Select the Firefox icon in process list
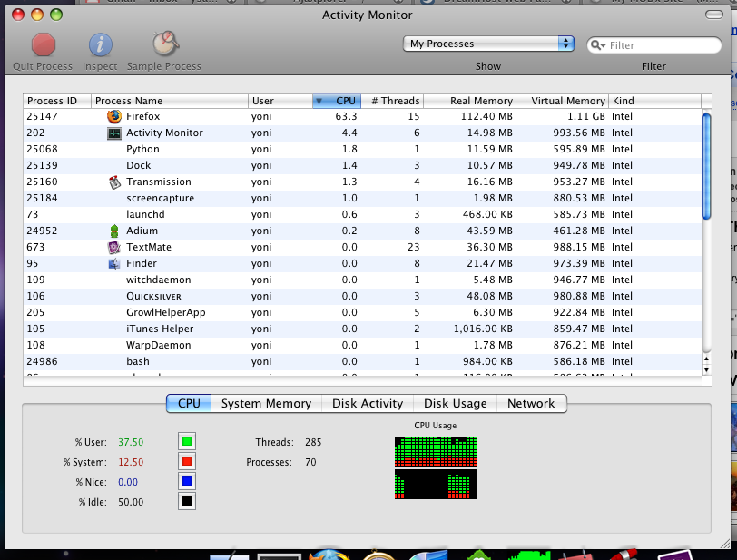 coord(113,116)
